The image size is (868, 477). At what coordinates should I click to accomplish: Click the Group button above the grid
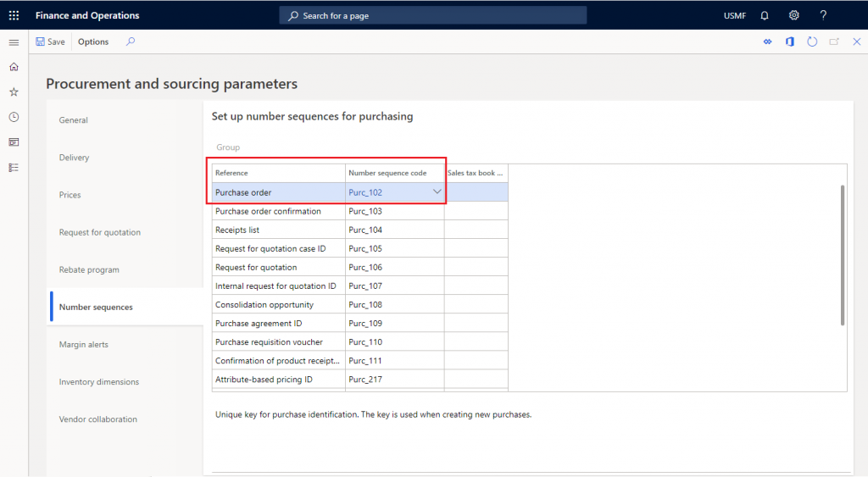[228, 147]
